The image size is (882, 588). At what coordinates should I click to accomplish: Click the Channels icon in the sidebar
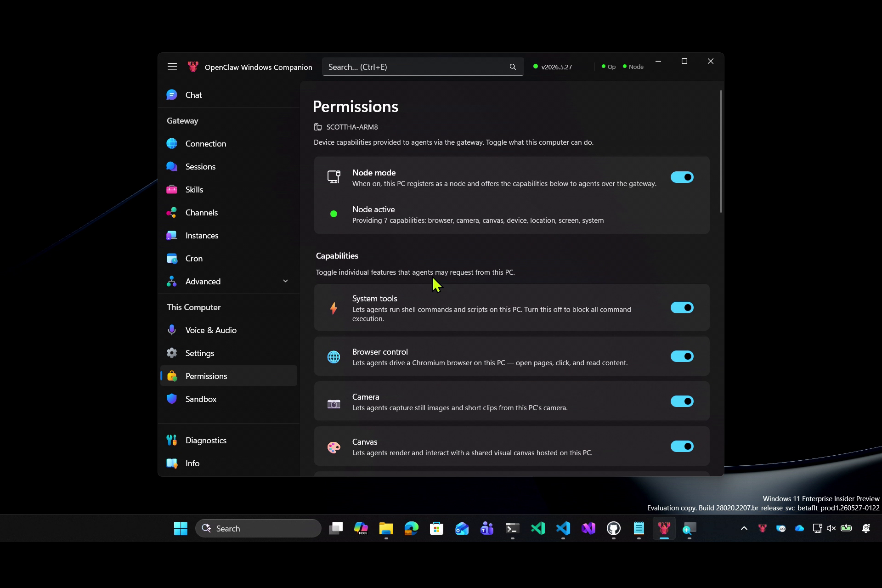click(x=172, y=212)
